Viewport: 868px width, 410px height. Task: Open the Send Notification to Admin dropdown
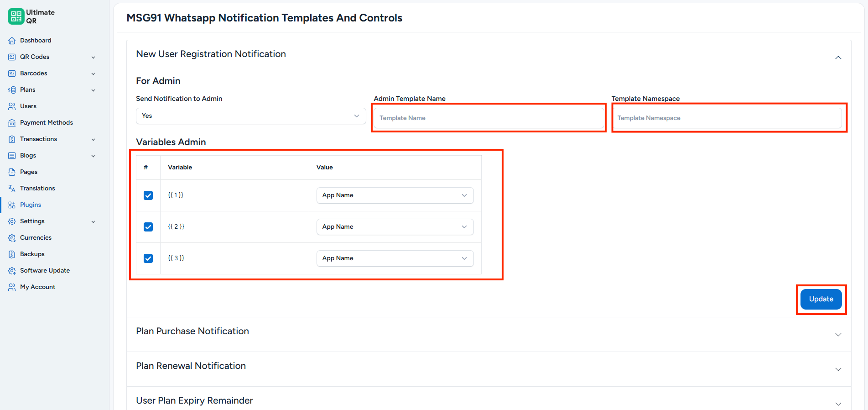pyautogui.click(x=251, y=116)
